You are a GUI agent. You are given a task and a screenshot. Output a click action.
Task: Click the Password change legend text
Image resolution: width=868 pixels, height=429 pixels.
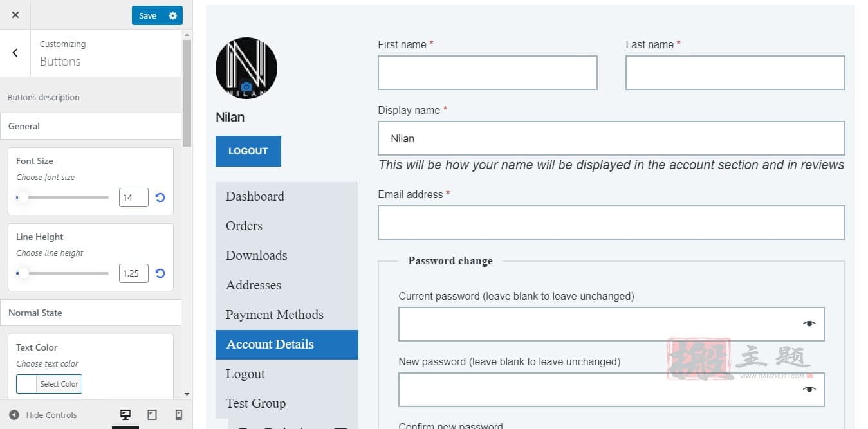[450, 261]
